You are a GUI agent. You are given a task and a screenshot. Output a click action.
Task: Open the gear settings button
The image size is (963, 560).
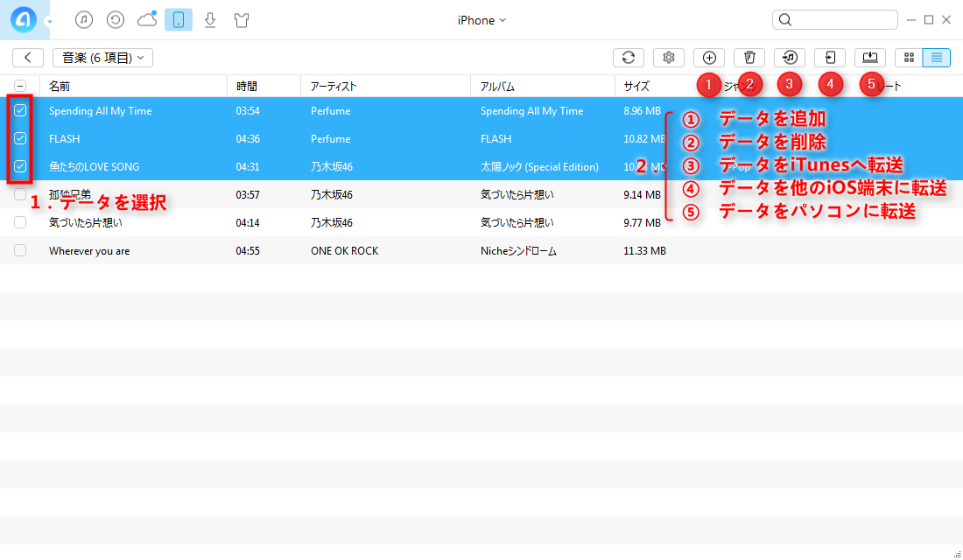click(669, 58)
